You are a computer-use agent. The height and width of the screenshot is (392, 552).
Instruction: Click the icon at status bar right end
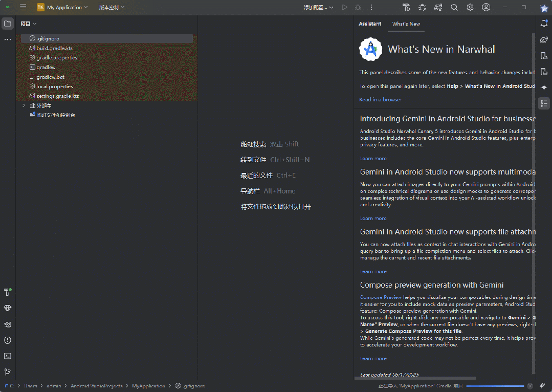(542, 386)
